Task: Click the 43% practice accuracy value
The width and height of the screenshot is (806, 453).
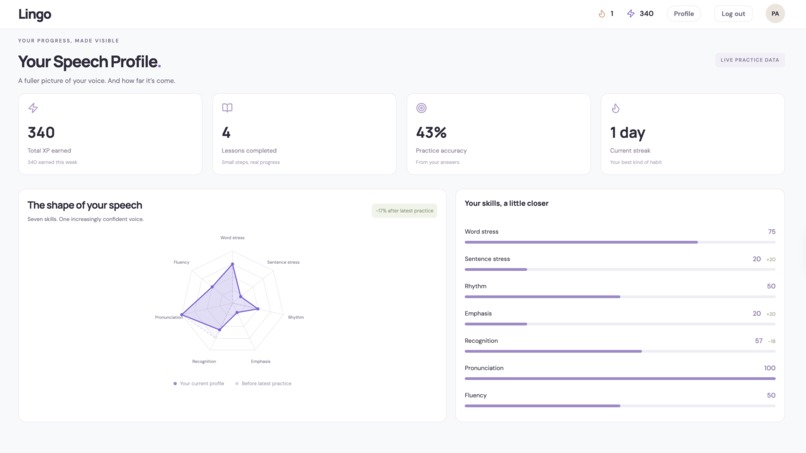Action: 431,133
